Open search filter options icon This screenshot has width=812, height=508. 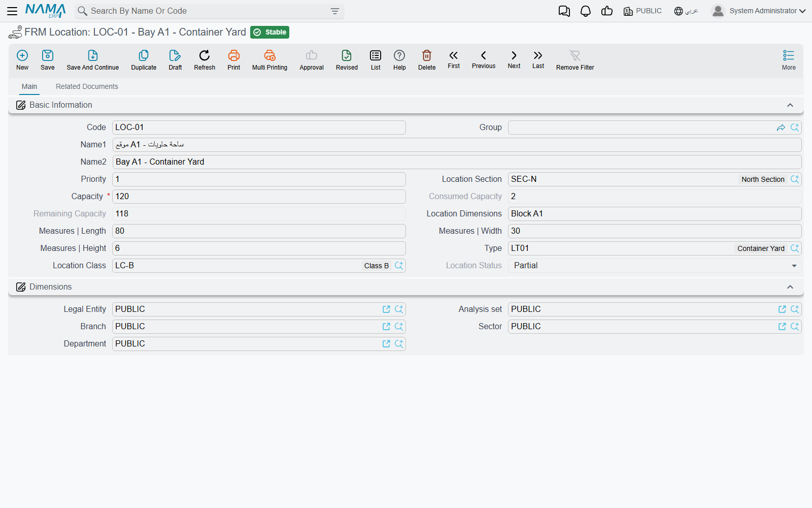click(335, 11)
